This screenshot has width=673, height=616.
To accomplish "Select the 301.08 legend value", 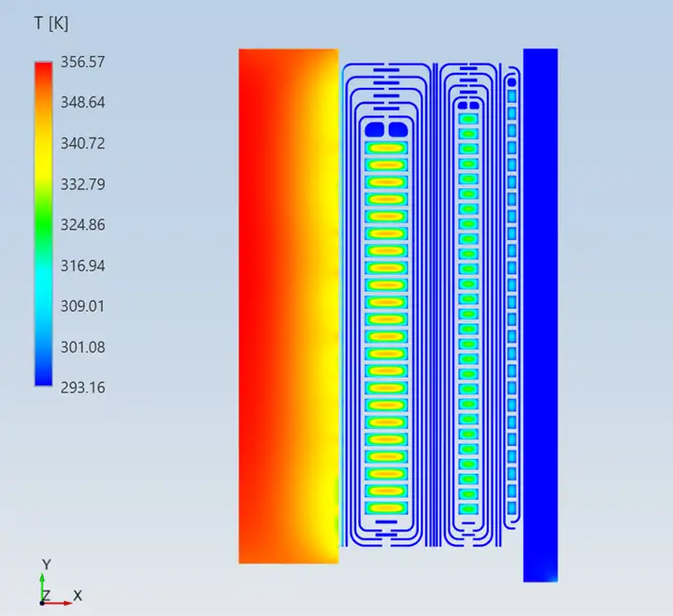I will click(82, 347).
